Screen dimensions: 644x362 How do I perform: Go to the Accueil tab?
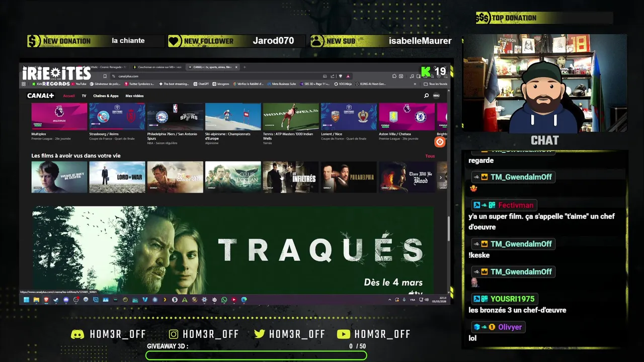[x=69, y=96]
